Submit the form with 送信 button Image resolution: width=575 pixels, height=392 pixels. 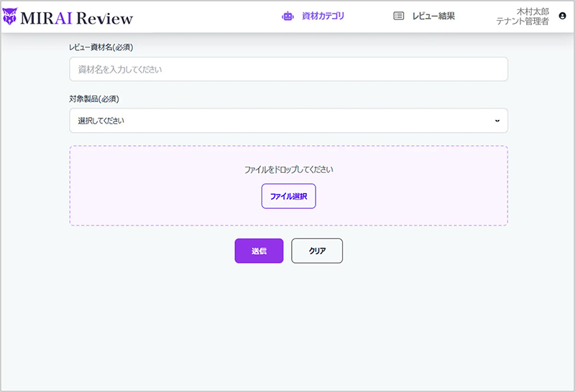pos(259,251)
